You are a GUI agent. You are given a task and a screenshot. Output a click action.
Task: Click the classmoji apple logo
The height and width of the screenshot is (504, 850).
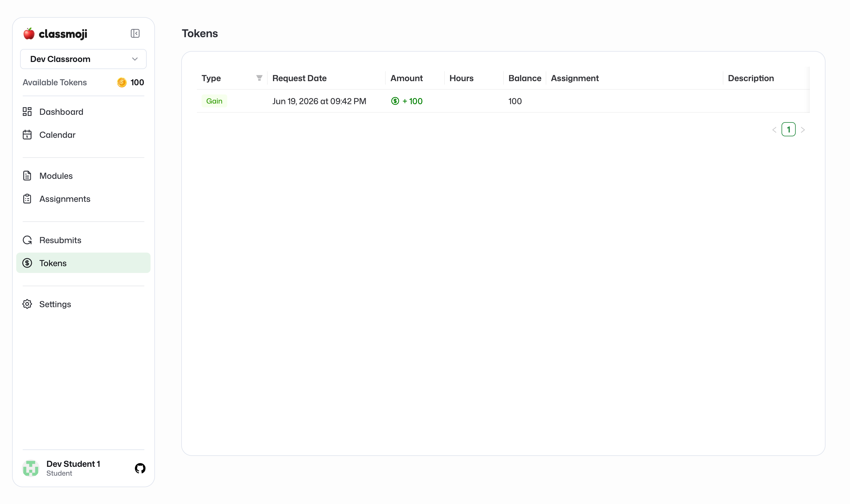29,34
